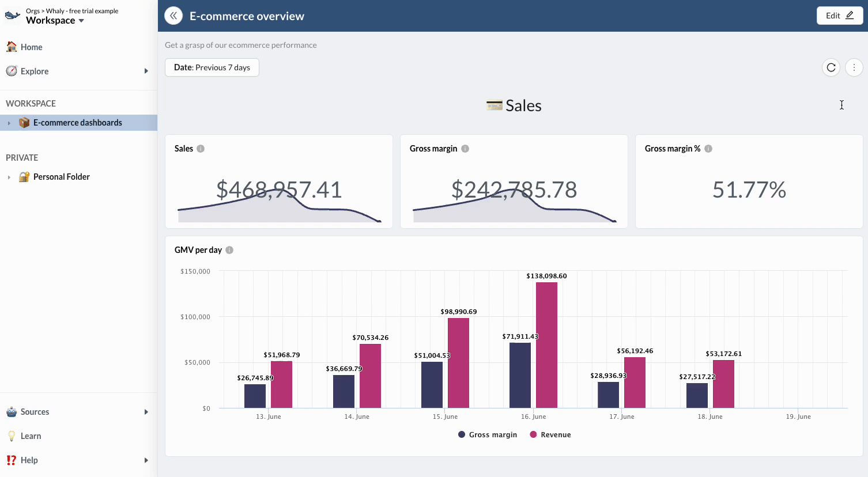Click the refresh dashboard icon
This screenshot has height=477, width=868.
pyautogui.click(x=831, y=67)
